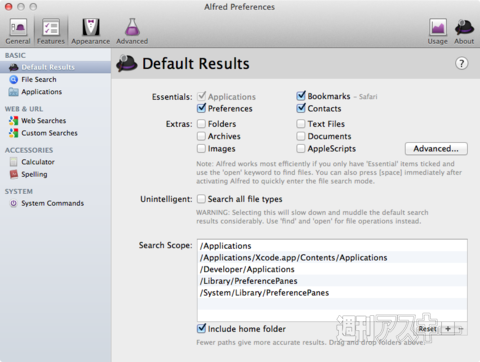
Task: Enable the Folders extras checkbox
Action: 201,124
